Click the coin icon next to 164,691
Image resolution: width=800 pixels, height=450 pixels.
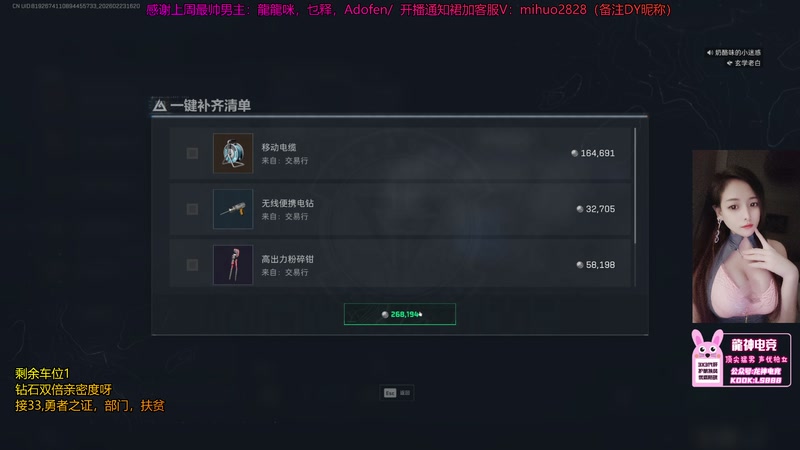574,153
